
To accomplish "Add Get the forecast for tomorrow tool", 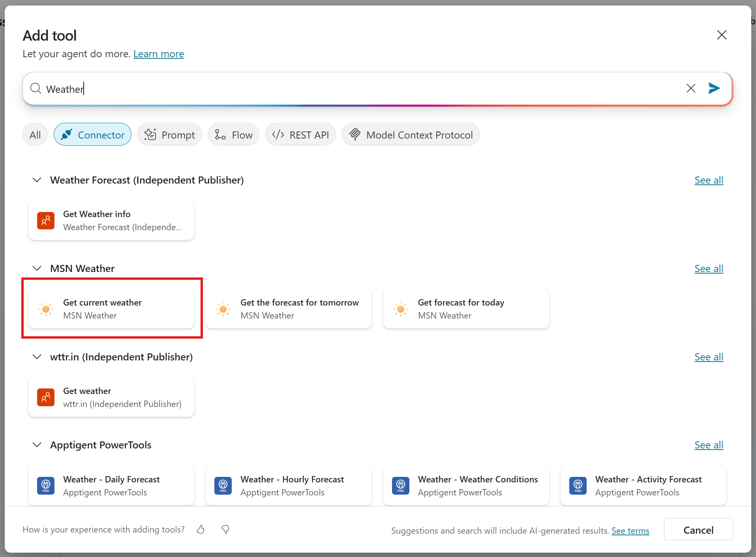I will 289,309.
